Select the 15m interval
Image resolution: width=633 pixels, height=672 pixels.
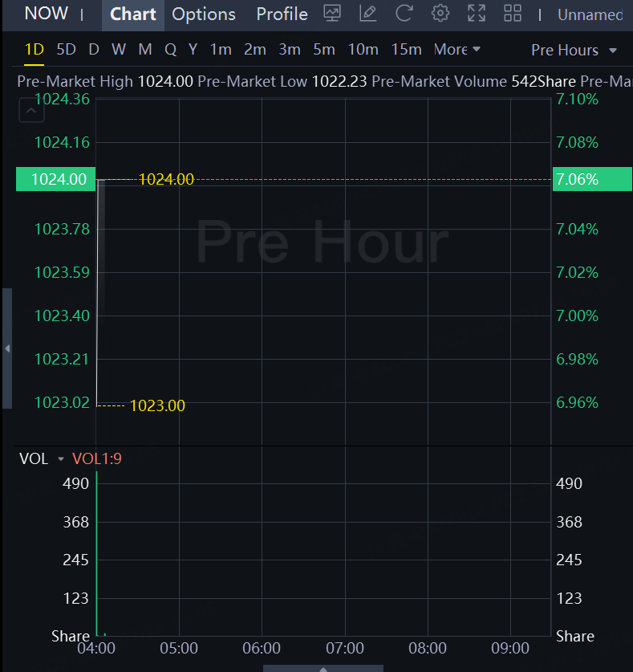(406, 49)
